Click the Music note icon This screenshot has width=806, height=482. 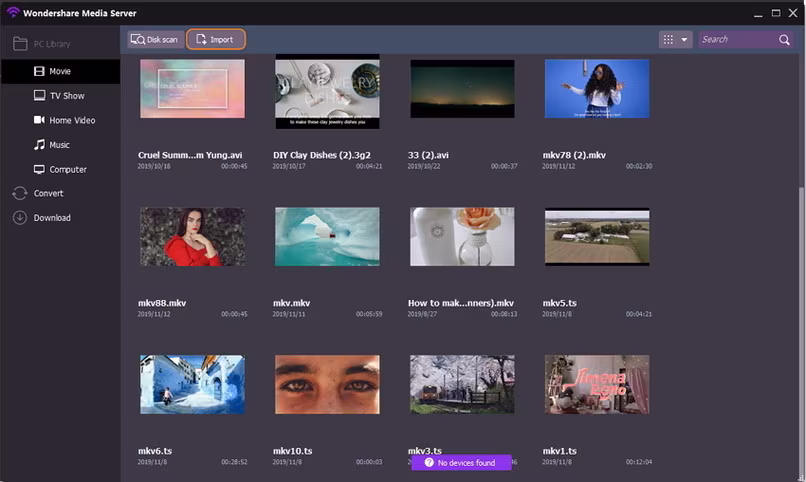coord(39,144)
